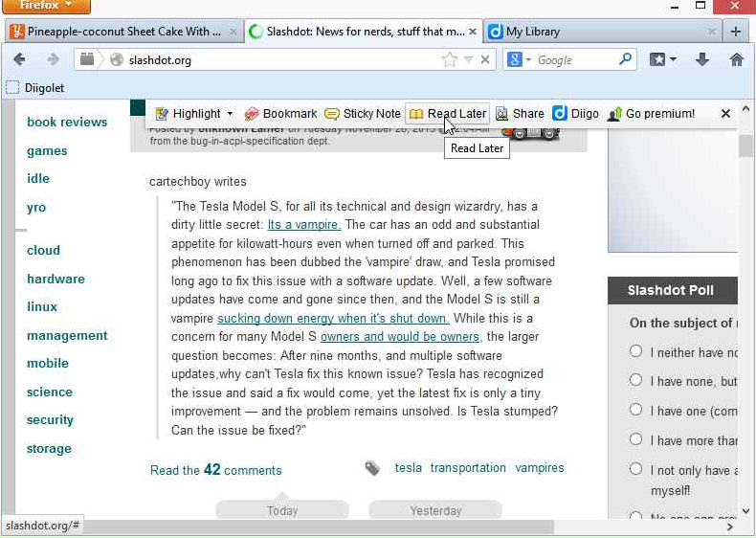Open the management section

pyautogui.click(x=67, y=336)
